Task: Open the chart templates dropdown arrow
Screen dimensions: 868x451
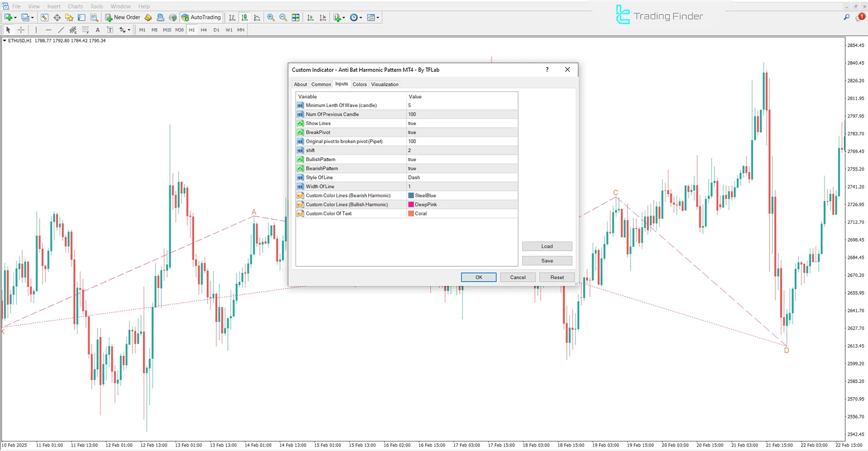Action: (377, 17)
